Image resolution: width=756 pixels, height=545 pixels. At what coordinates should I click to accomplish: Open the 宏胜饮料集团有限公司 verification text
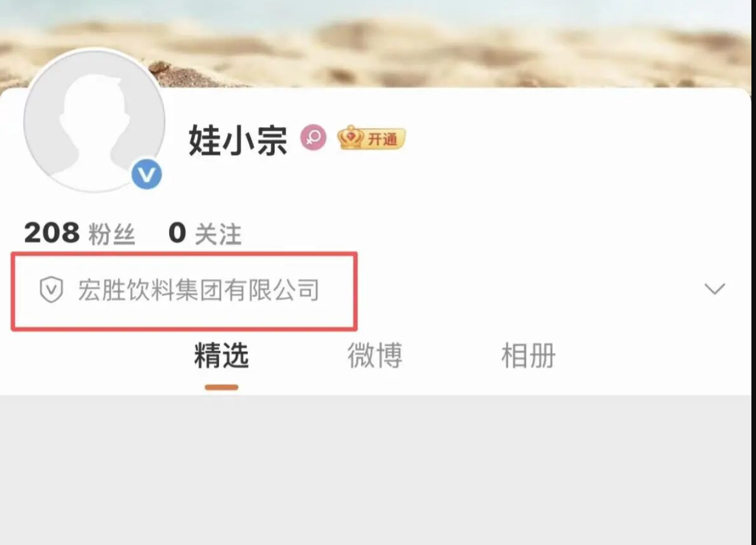(198, 290)
